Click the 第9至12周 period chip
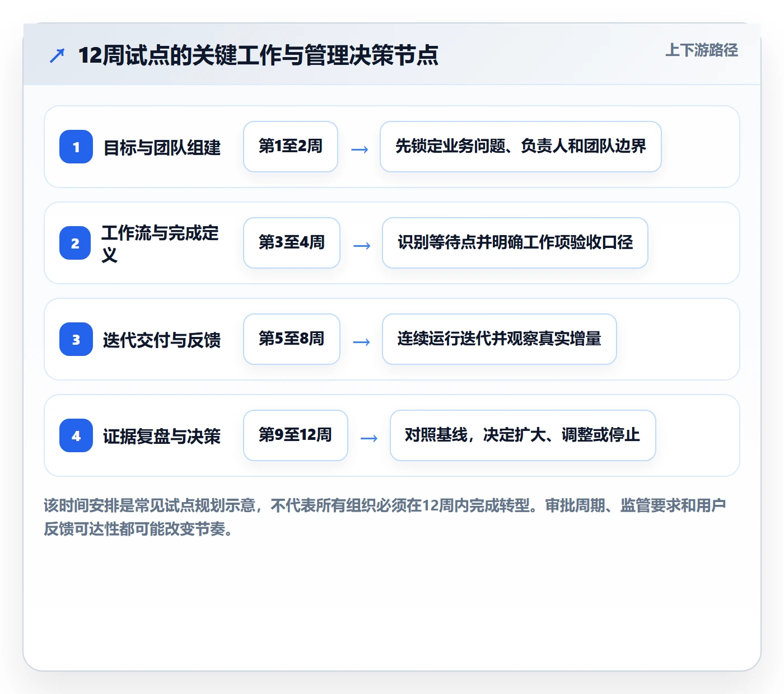This screenshot has width=784, height=694. [296, 435]
